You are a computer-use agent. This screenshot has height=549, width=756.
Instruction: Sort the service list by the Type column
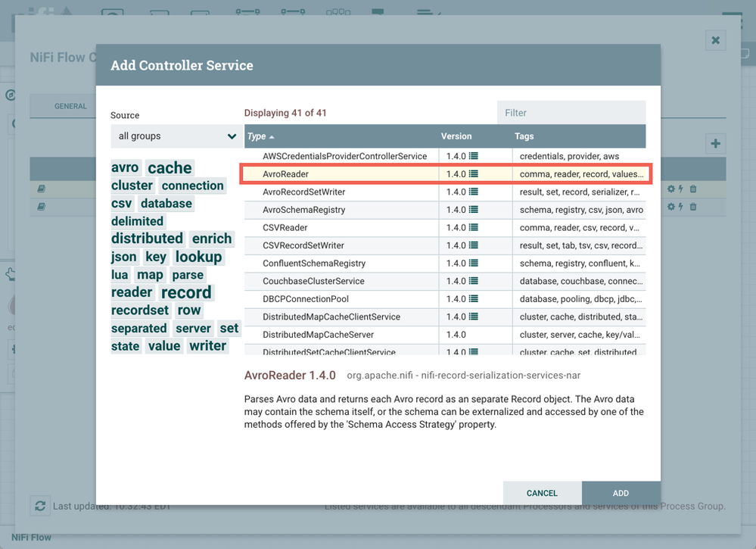(x=257, y=136)
